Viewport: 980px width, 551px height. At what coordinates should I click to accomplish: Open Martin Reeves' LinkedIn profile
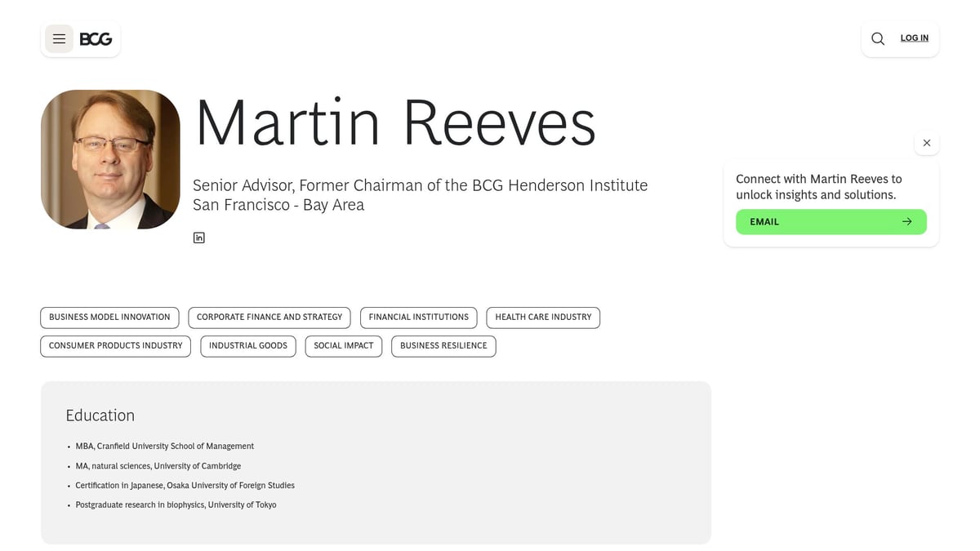199,237
